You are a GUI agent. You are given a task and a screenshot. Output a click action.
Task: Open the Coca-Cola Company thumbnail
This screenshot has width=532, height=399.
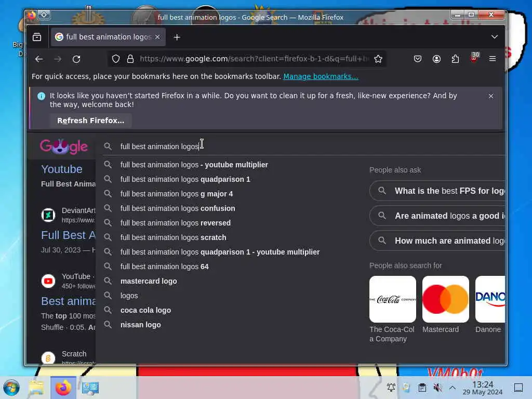pyautogui.click(x=393, y=299)
